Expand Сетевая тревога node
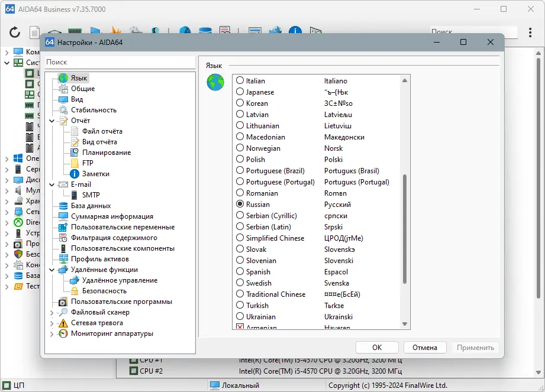Screen dimensions: 545x392 (x=52, y=323)
